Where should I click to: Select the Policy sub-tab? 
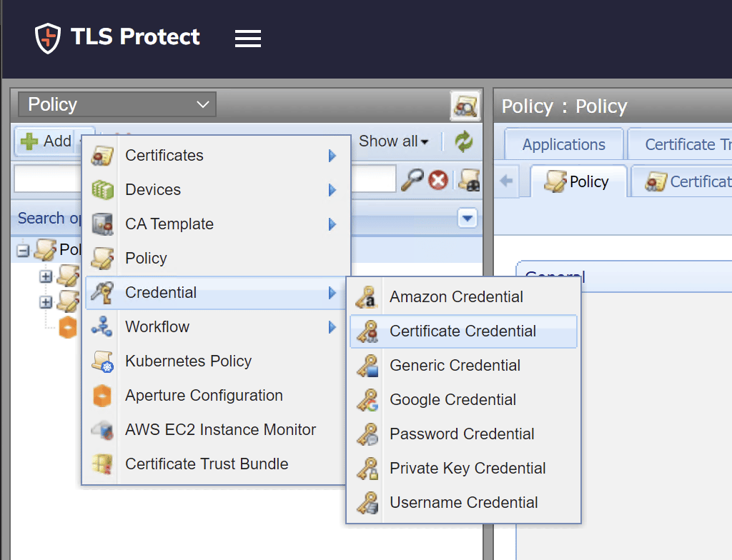point(578,181)
